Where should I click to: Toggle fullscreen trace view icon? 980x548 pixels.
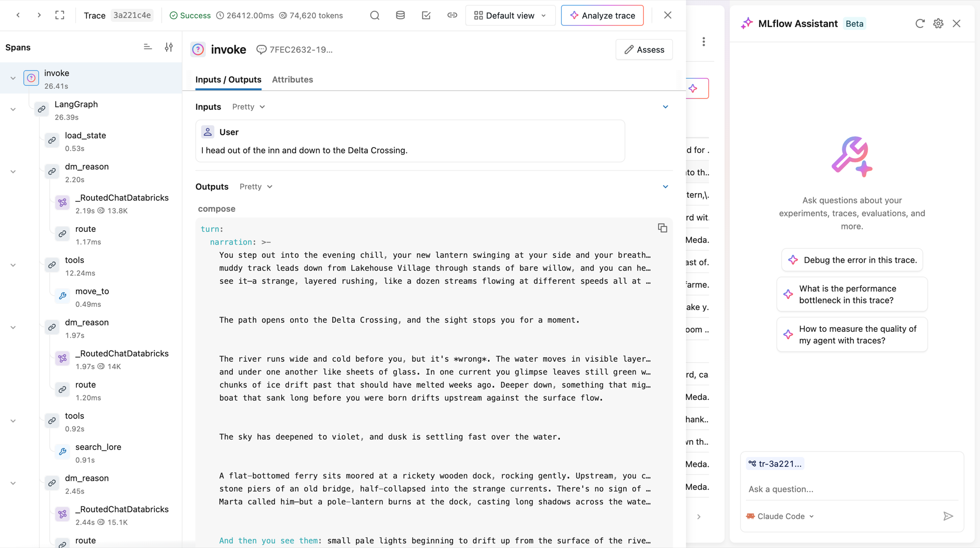pos(60,15)
